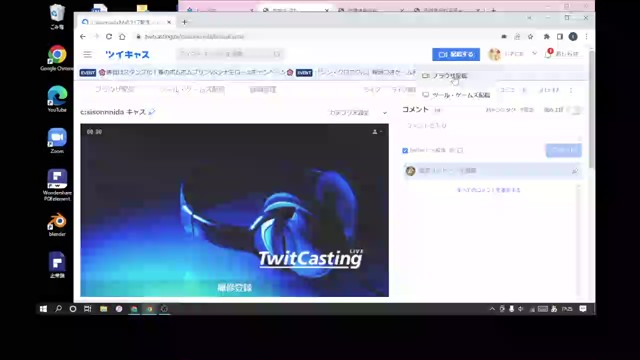This screenshot has width=640, height=360.
Task: Click the pencil icon beside the cast title
Action: [x=151, y=112]
